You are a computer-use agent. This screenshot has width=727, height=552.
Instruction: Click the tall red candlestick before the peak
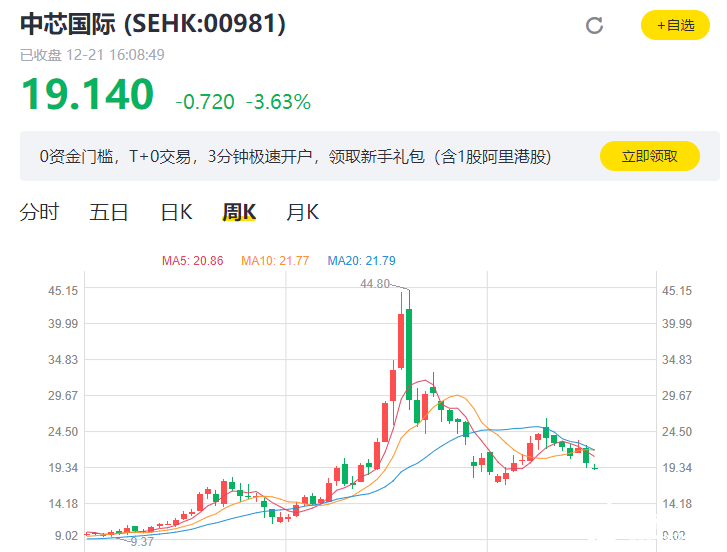pos(401,341)
